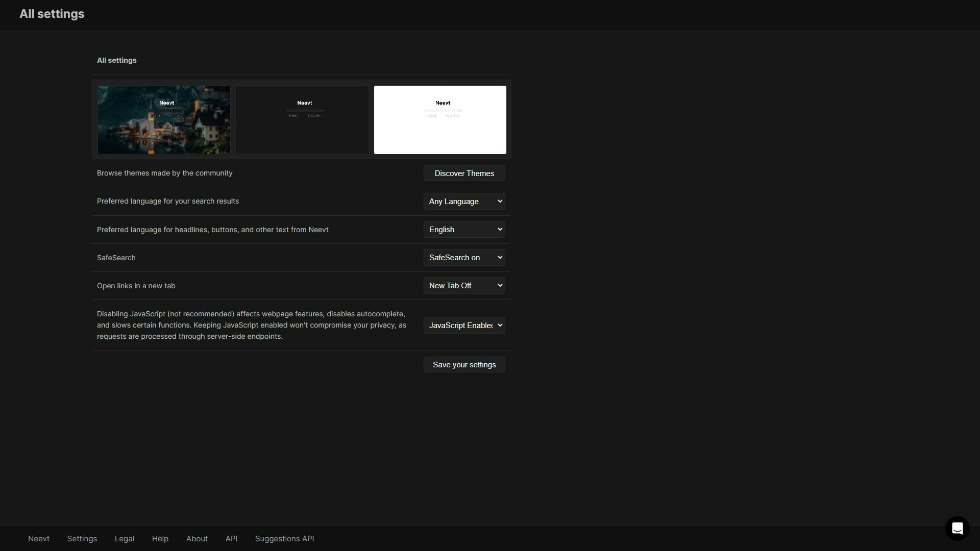Screen dimensions: 980x551
Task: Open the Any Language dropdown
Action: pos(464,202)
